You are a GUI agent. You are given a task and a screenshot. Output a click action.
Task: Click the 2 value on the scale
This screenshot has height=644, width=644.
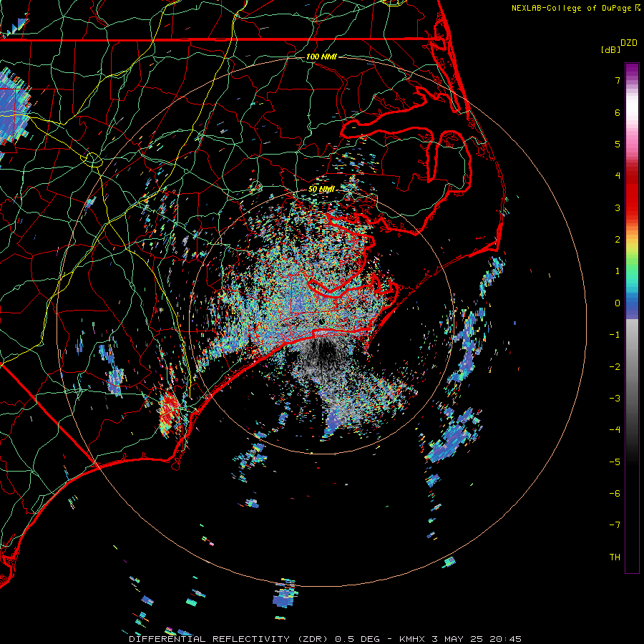(x=618, y=240)
